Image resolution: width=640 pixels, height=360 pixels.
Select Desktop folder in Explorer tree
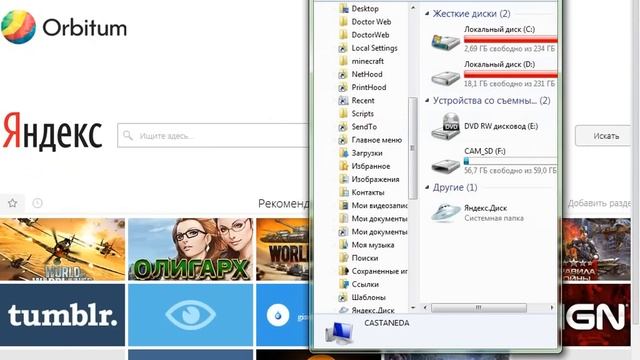(365, 9)
